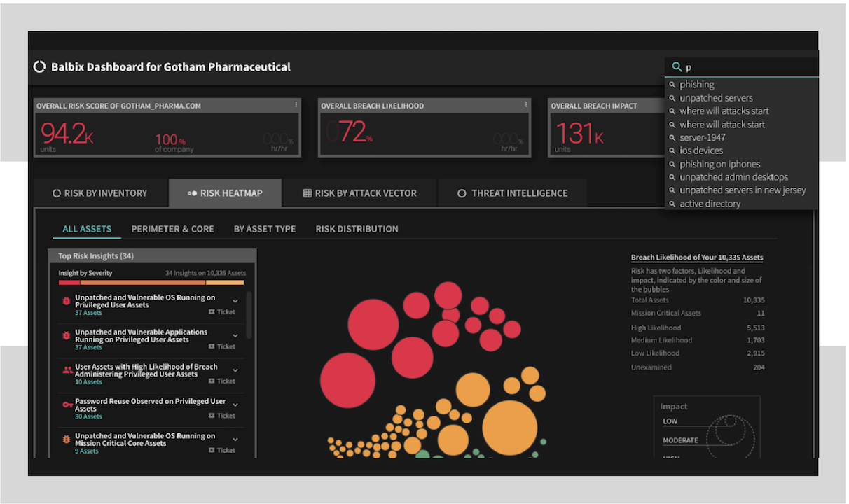Click the 'Total Assets' value 10,335
Viewport: 849px width, 504px height.
coord(754,300)
